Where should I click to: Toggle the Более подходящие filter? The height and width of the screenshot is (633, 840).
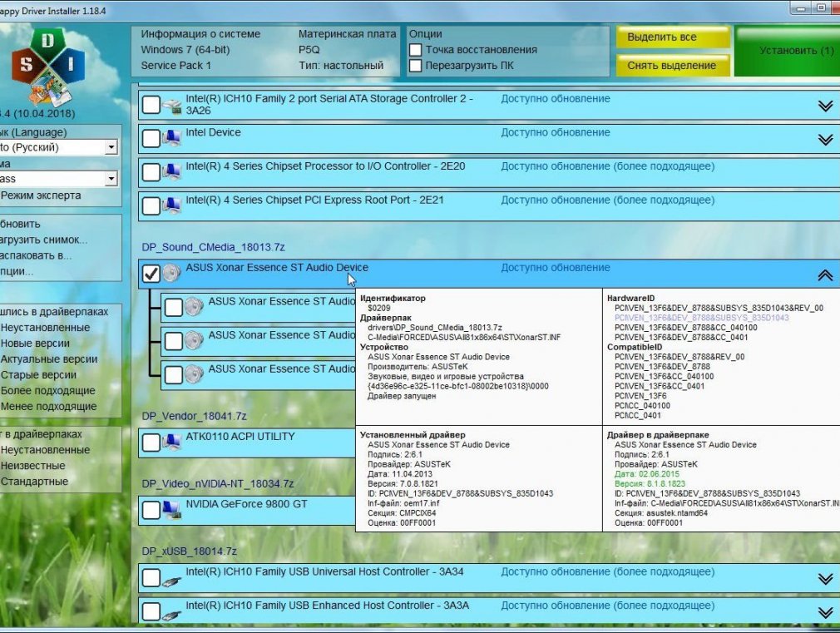[48, 391]
